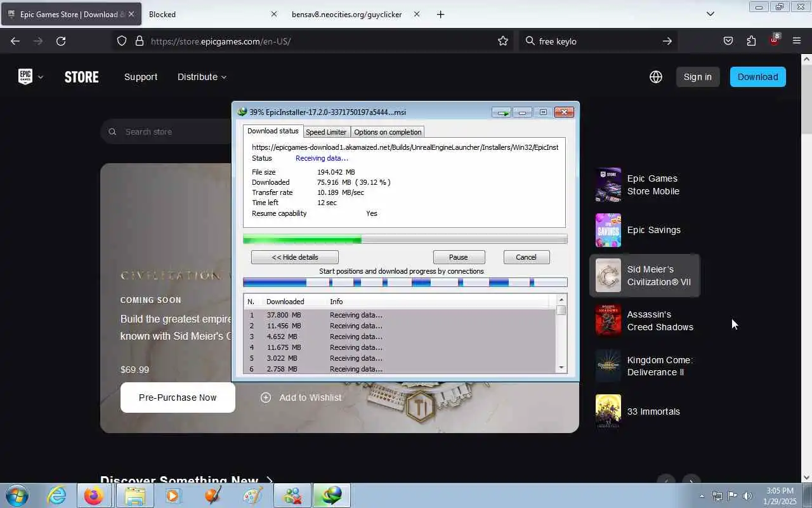812x508 pixels.
Task: Open the Discover Something New link
Action: coord(187,480)
